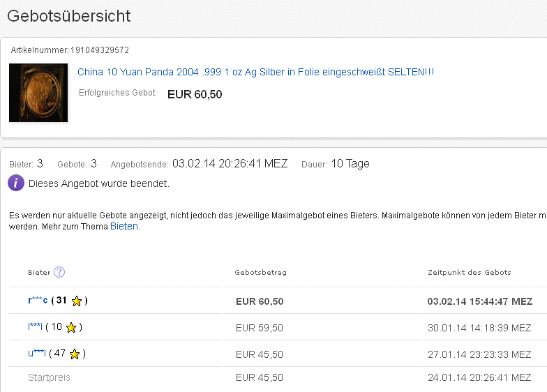Image resolution: width=547 pixels, height=392 pixels.
Task: Open bidder l***i profile link
Action: tap(35, 327)
